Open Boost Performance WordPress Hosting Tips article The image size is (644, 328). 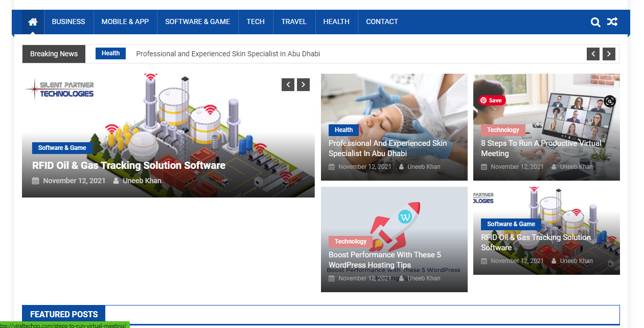point(385,260)
